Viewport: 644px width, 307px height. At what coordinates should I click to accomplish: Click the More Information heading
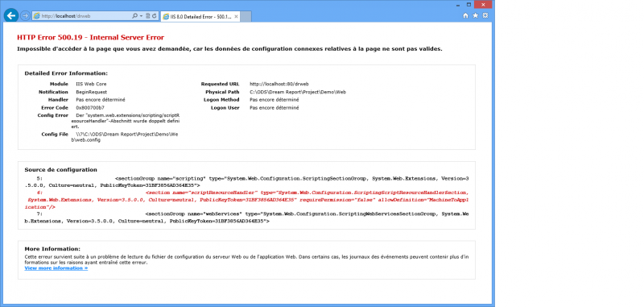(x=52, y=249)
